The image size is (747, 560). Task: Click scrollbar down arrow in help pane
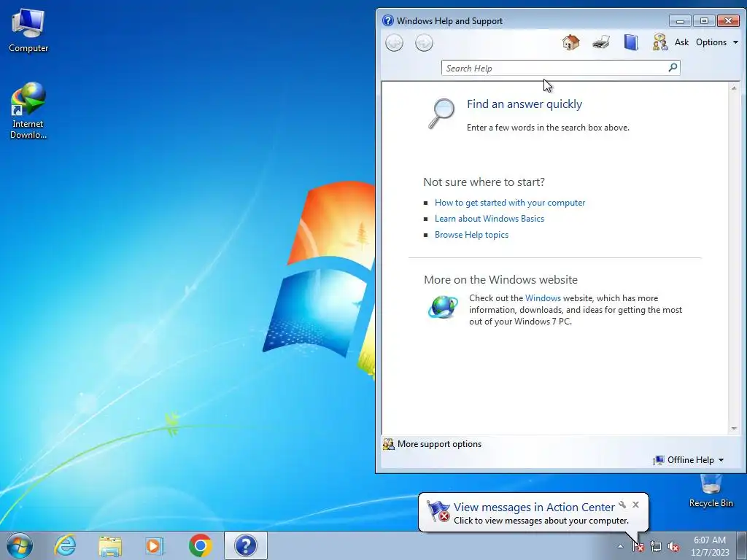734,429
